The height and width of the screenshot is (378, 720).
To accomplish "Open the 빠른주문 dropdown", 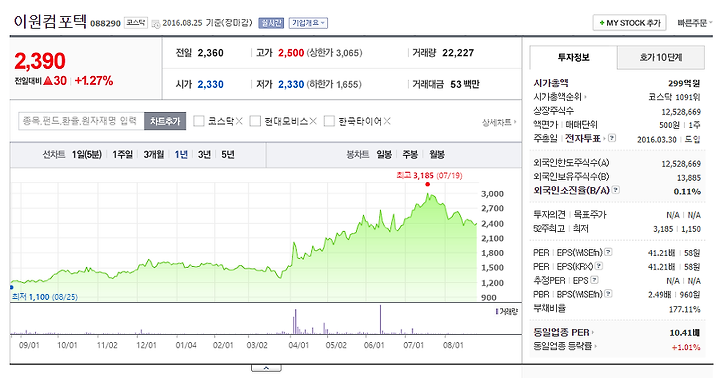I will click(695, 23).
